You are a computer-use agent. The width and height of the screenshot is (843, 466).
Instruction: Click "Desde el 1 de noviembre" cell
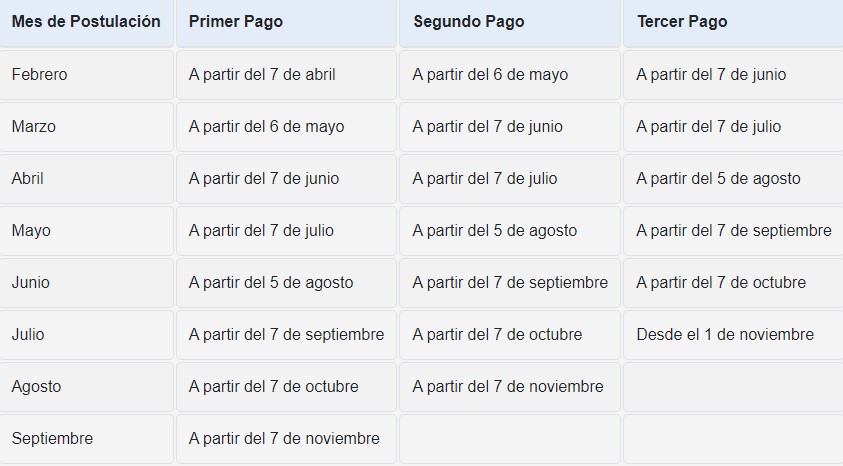click(x=725, y=335)
